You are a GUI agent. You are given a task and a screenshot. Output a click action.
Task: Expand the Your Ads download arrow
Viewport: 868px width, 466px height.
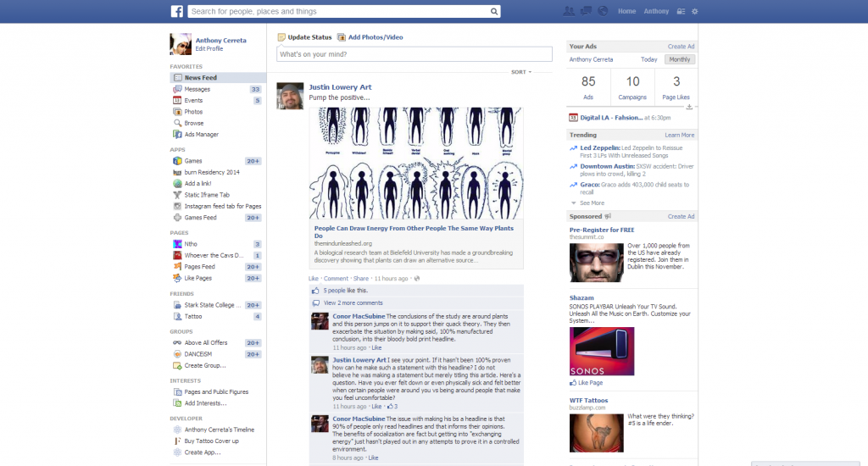coord(689,107)
